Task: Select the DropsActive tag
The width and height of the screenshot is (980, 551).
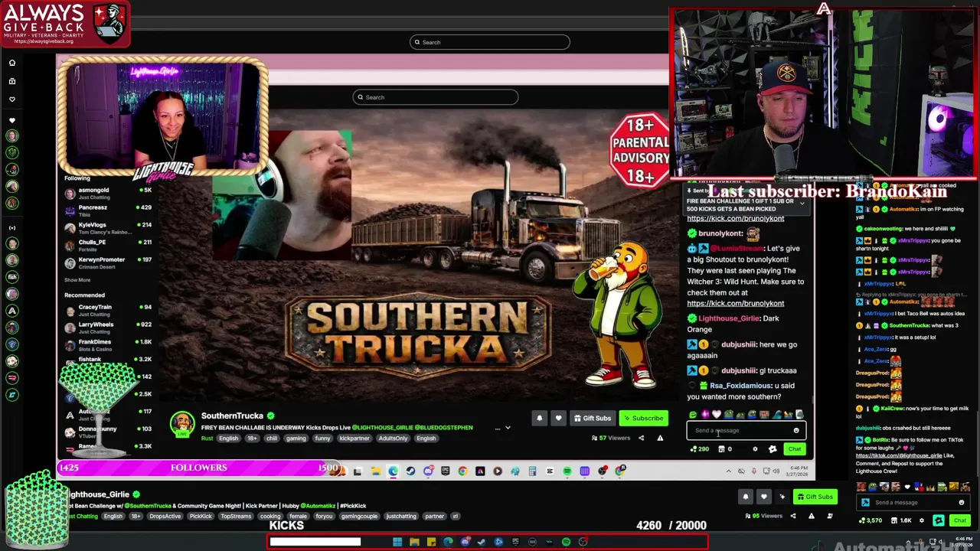Action: [165, 516]
